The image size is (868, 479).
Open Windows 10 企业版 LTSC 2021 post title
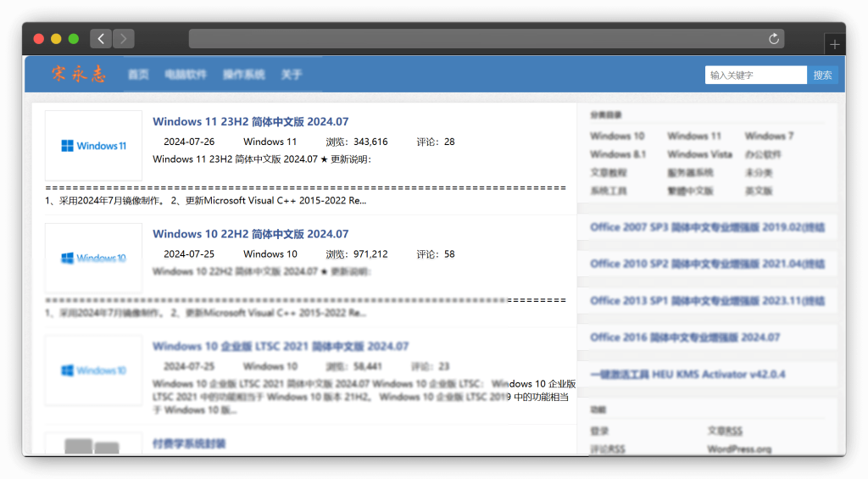281,346
